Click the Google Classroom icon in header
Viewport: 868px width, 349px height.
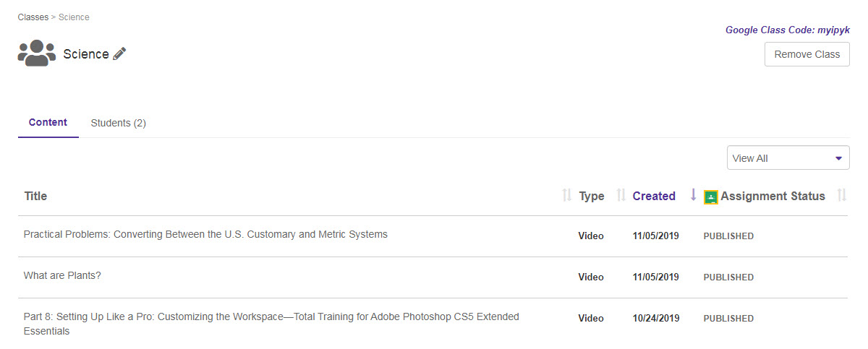coord(711,197)
